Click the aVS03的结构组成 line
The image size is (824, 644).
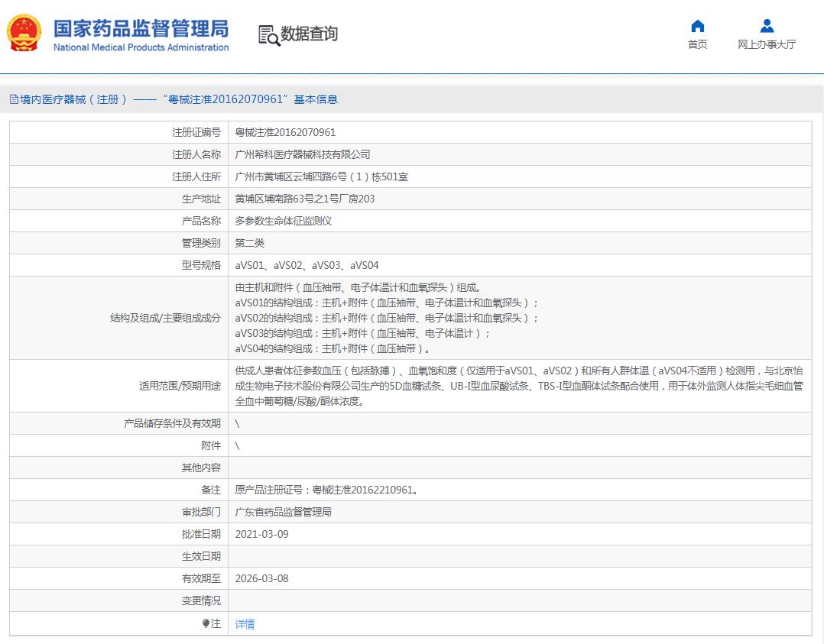362,333
